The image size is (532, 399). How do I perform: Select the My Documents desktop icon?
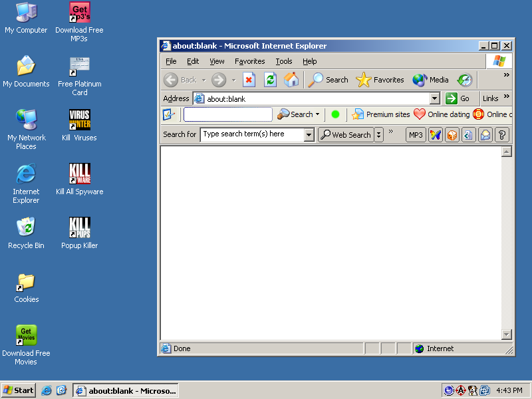pos(26,72)
